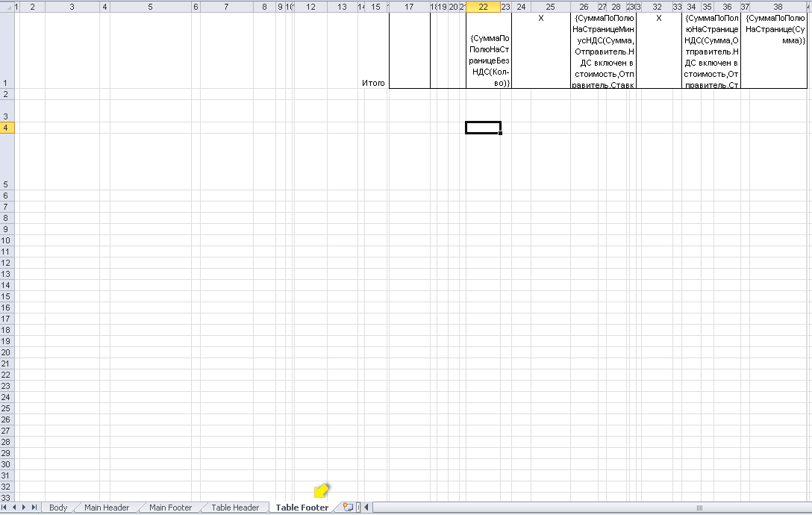Click the cell containing Итого
Screen dimensions: 812x515
coord(373,83)
